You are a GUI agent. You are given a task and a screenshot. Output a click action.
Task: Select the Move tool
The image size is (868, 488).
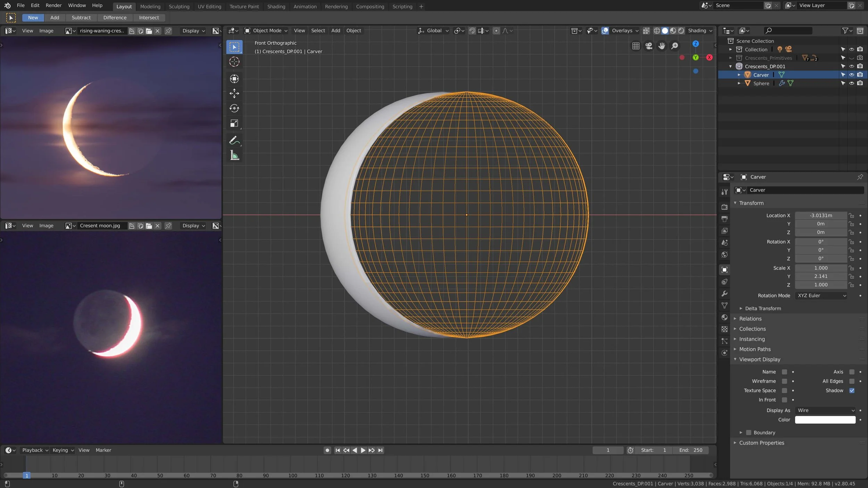(234, 93)
